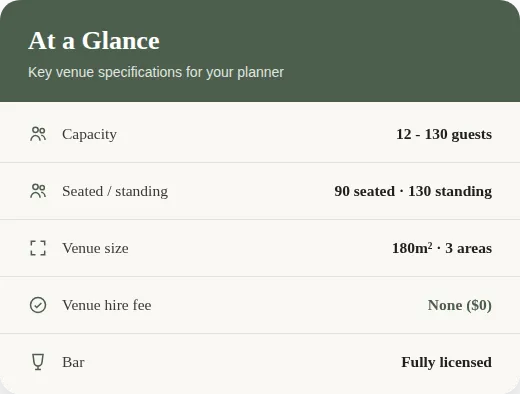Click the green header banner area
This screenshot has width=520, height=394.
260,51
